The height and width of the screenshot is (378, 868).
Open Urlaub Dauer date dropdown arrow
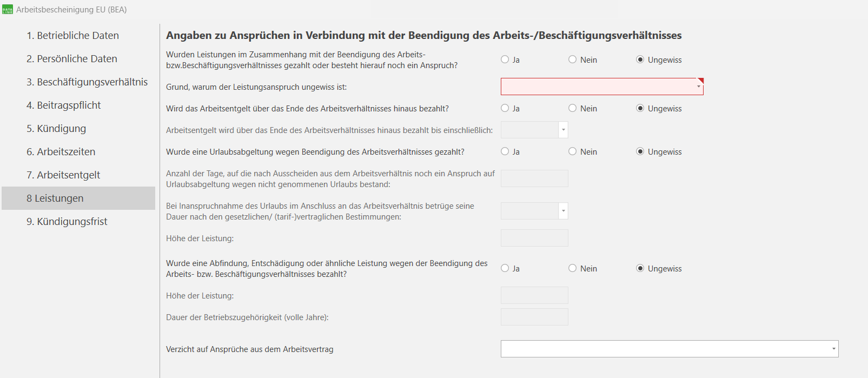point(563,211)
